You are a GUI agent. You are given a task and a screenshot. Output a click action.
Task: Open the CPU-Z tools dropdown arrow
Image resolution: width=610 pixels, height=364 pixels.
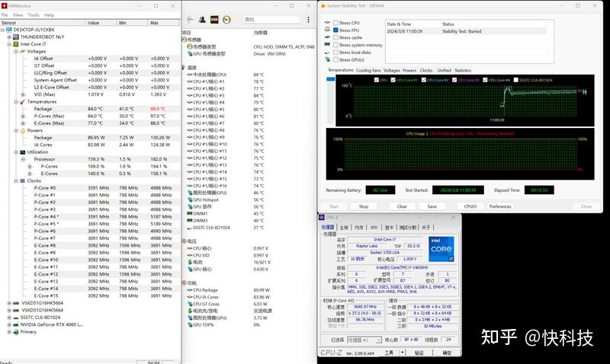click(x=402, y=353)
